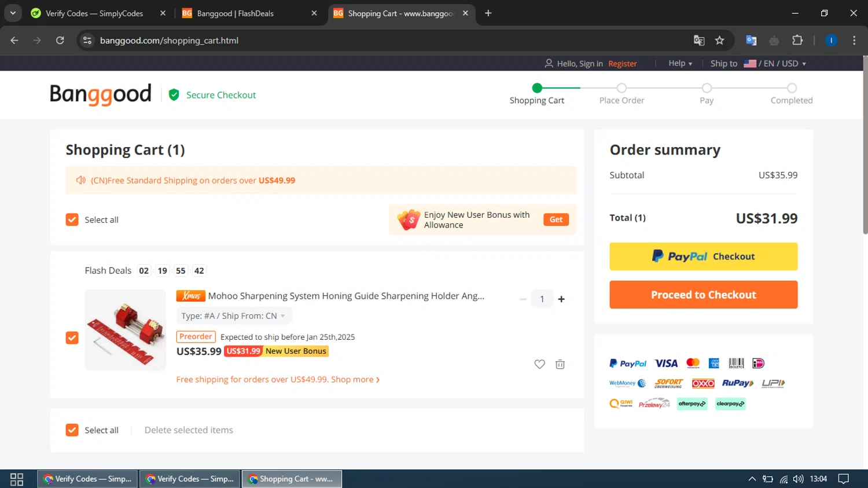
Task: Click the PayPal Checkout button
Action: coord(703,256)
